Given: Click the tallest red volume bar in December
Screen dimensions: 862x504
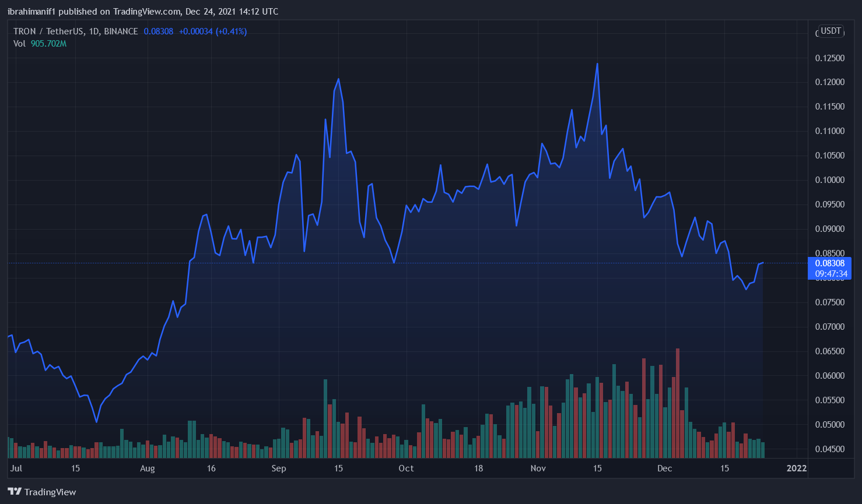Looking at the screenshot, I should pyautogui.click(x=678, y=403).
